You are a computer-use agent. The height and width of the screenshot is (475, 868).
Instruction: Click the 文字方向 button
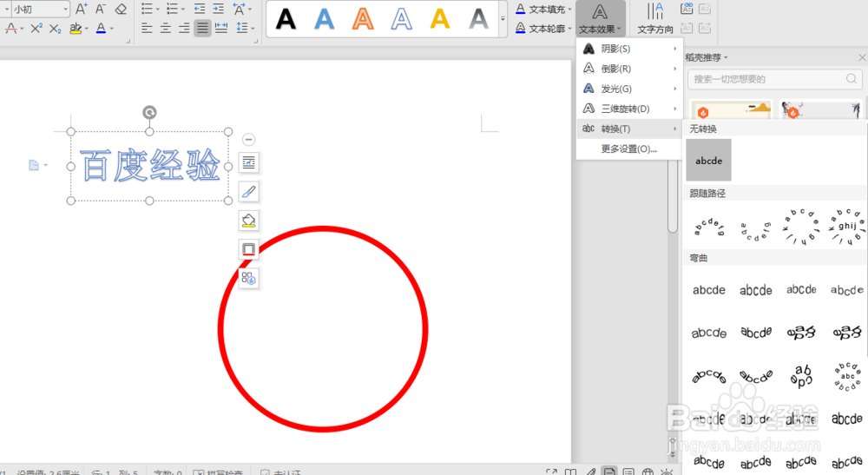pos(655,19)
